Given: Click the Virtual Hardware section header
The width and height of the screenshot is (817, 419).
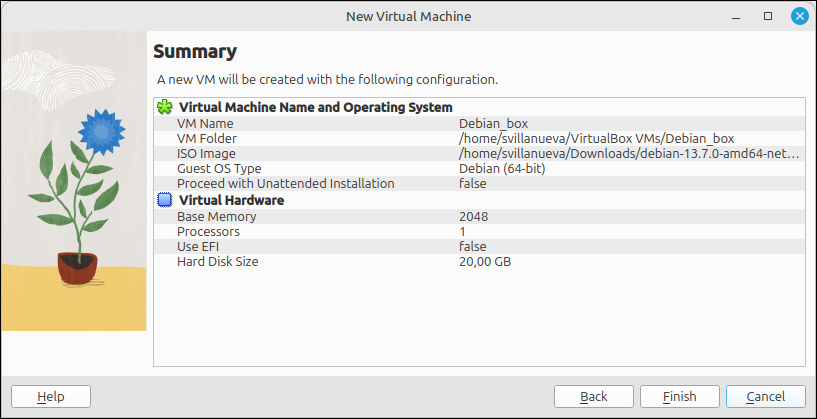Looking at the screenshot, I should click(x=231, y=200).
